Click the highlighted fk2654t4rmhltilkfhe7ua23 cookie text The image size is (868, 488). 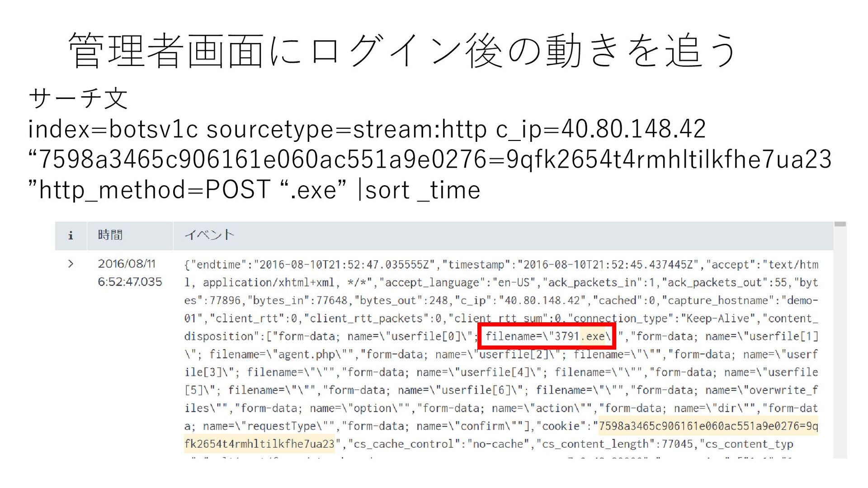259,444
